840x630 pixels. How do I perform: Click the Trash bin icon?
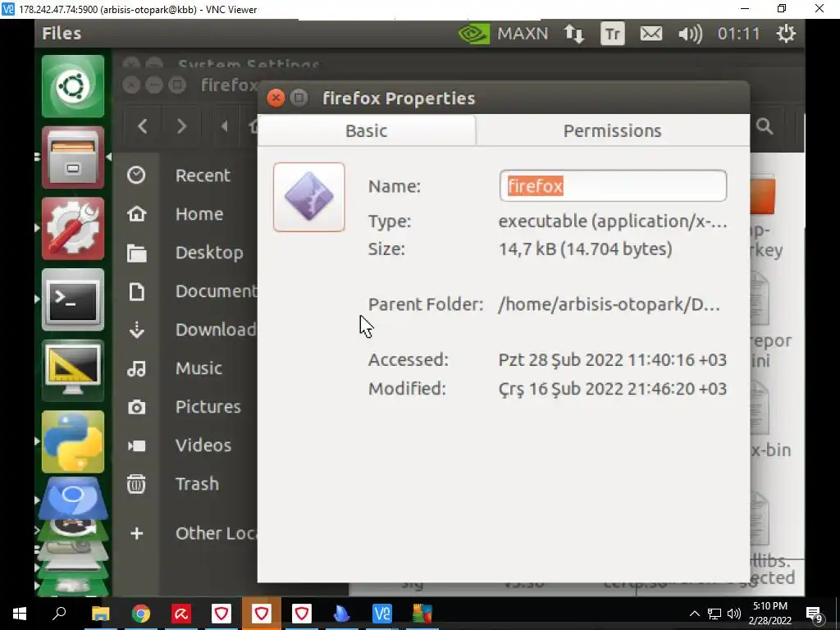[x=136, y=484]
